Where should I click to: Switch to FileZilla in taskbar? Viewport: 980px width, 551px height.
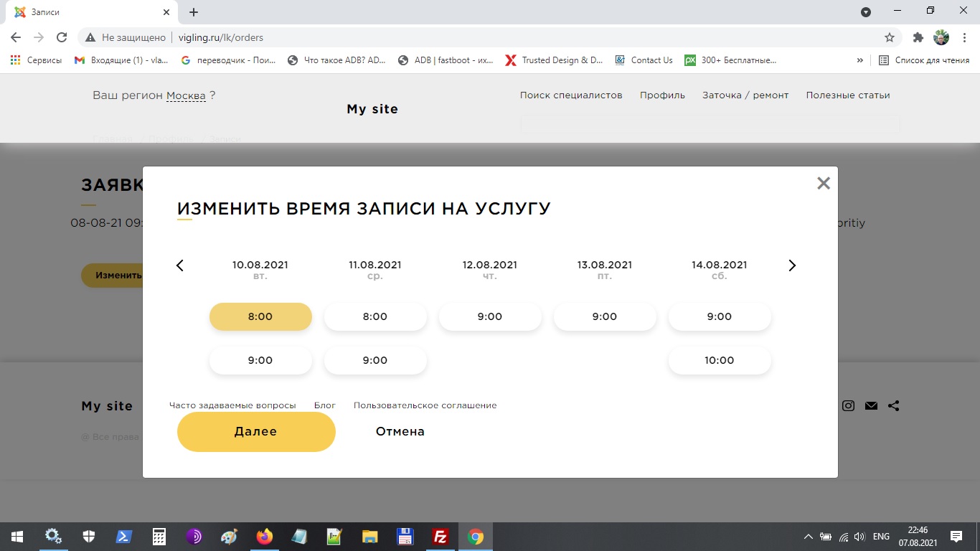[440, 537]
